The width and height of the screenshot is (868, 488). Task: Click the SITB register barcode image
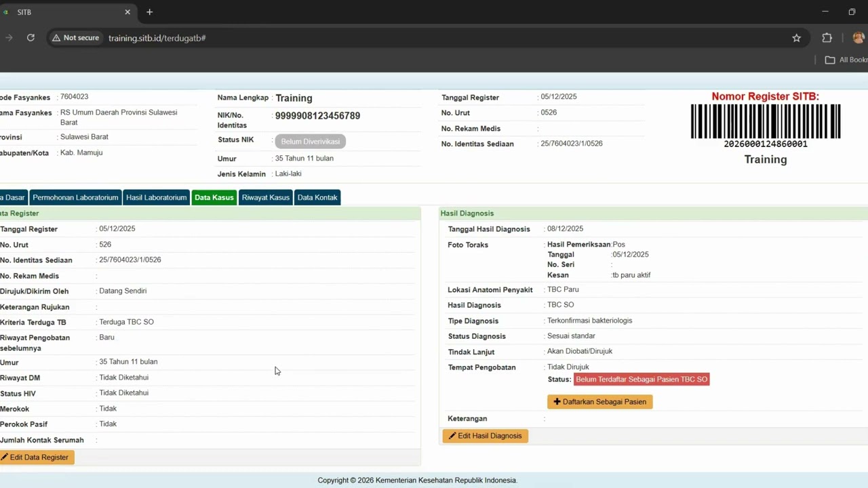766,121
